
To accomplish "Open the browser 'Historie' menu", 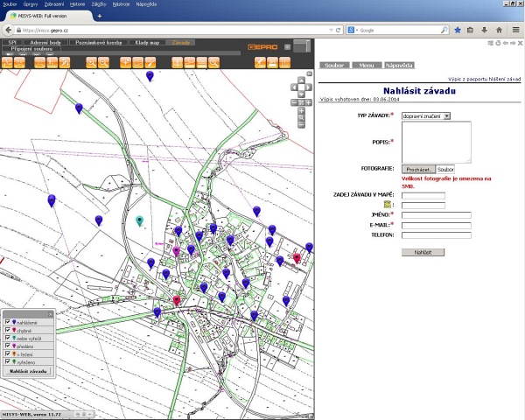I will click(x=77, y=4).
